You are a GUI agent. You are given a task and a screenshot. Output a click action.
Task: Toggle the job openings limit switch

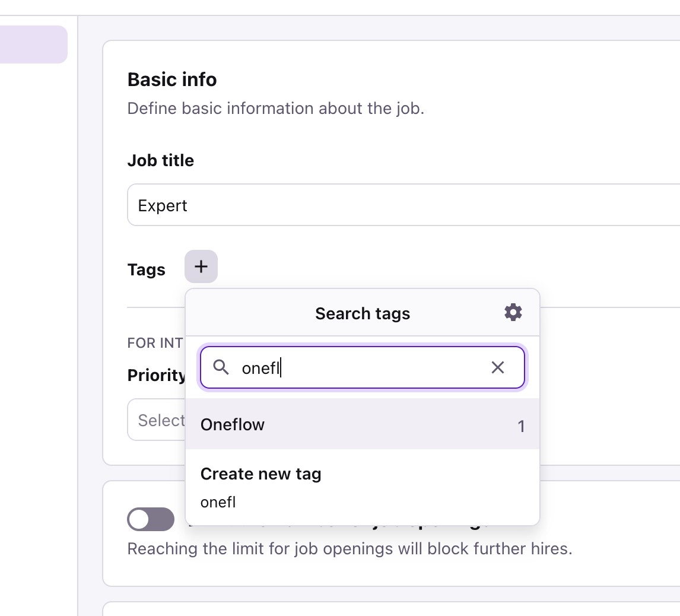click(x=151, y=519)
